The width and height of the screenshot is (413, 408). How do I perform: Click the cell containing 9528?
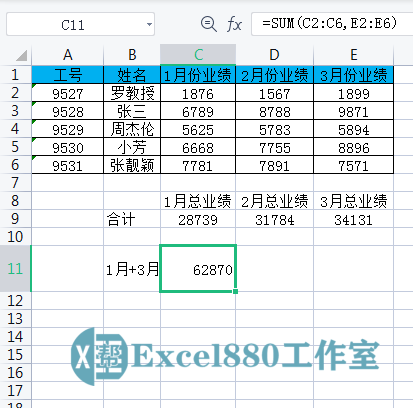[68, 111]
